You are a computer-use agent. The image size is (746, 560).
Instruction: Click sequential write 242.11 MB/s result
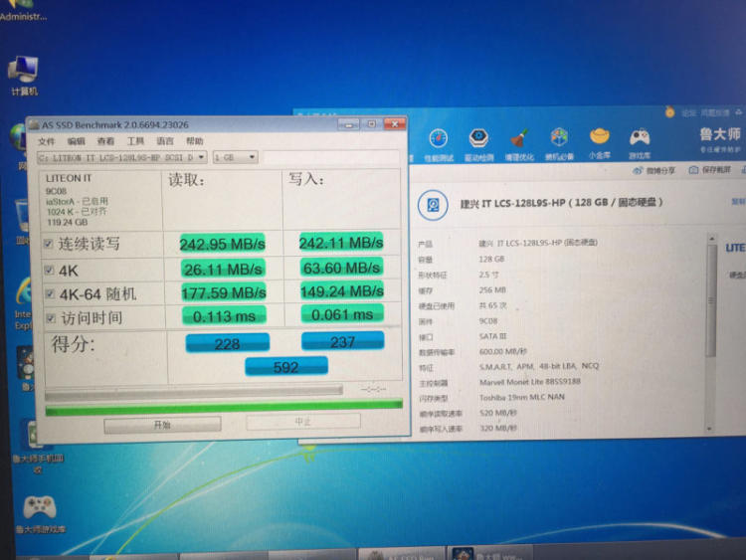point(341,243)
